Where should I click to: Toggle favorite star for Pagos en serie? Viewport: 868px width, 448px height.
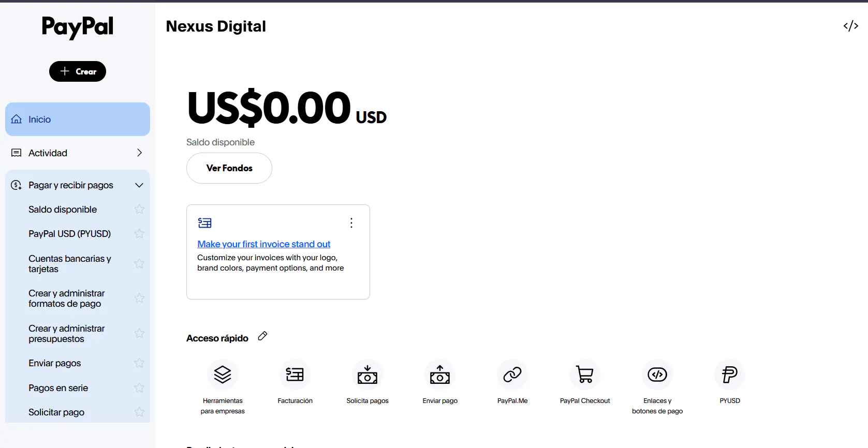click(x=139, y=387)
